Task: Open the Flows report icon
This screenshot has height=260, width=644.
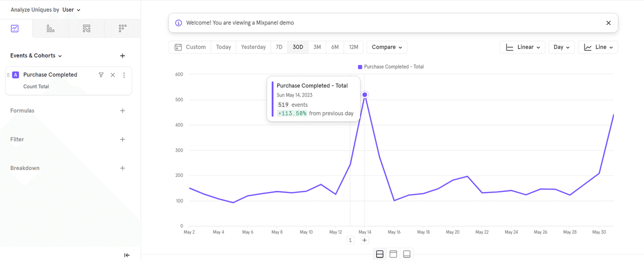Action: (x=86, y=28)
